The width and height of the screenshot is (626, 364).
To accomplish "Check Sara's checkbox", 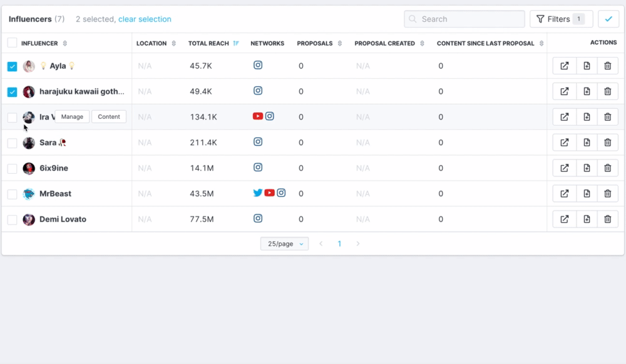I will coord(12,143).
